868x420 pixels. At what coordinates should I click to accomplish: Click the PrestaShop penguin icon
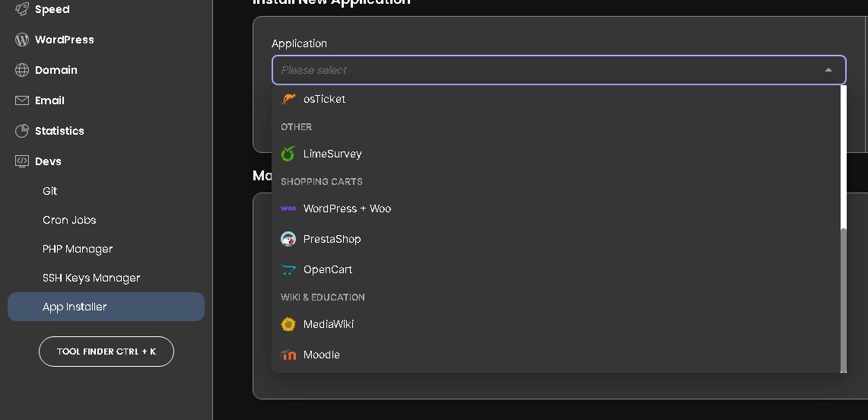tap(288, 239)
